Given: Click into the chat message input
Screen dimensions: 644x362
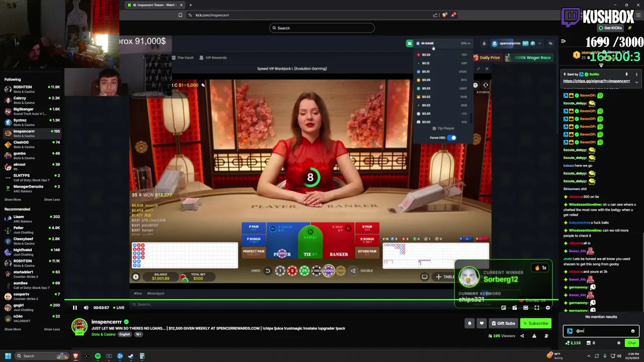Looking at the screenshot, I should [601, 331].
